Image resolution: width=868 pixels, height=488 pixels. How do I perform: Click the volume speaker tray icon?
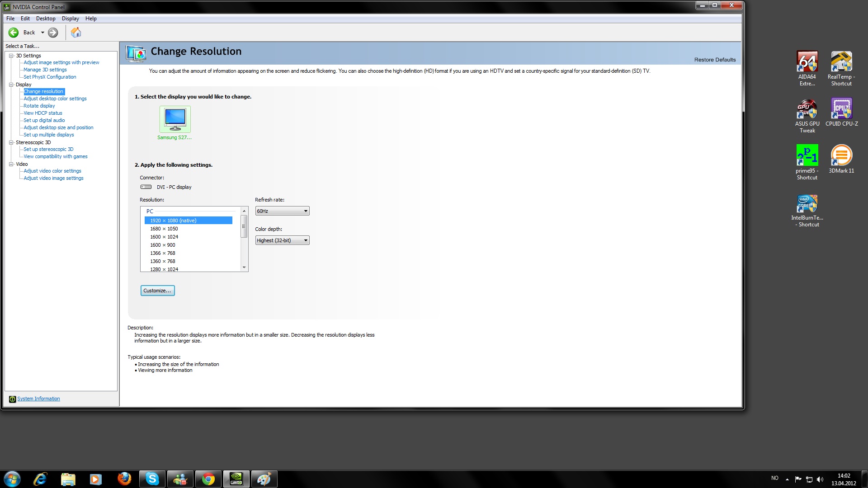(x=820, y=479)
